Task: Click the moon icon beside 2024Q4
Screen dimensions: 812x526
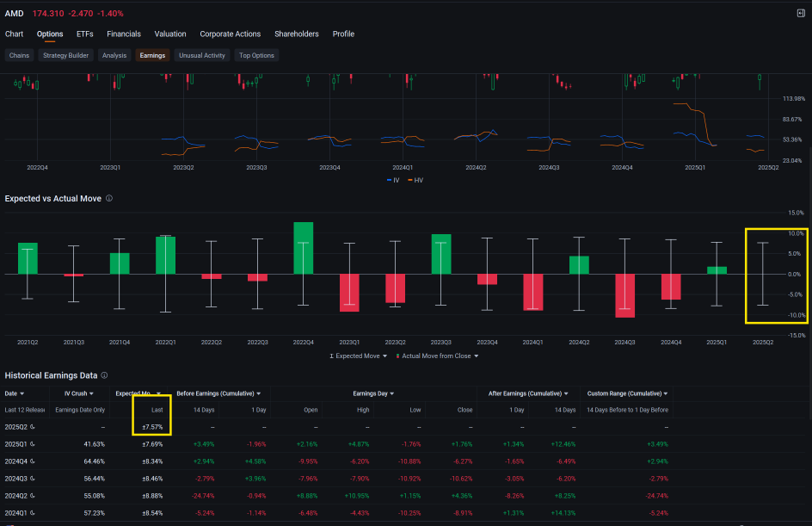Action: click(x=32, y=461)
